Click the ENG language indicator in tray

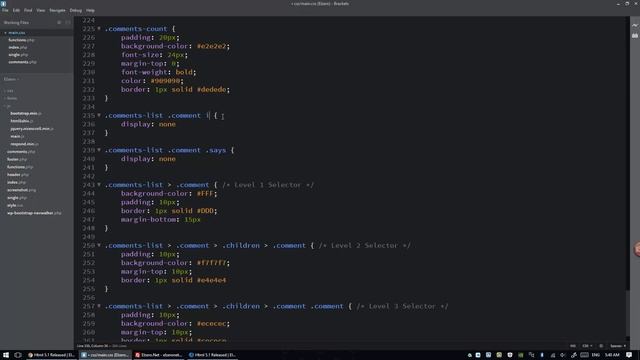596,355
